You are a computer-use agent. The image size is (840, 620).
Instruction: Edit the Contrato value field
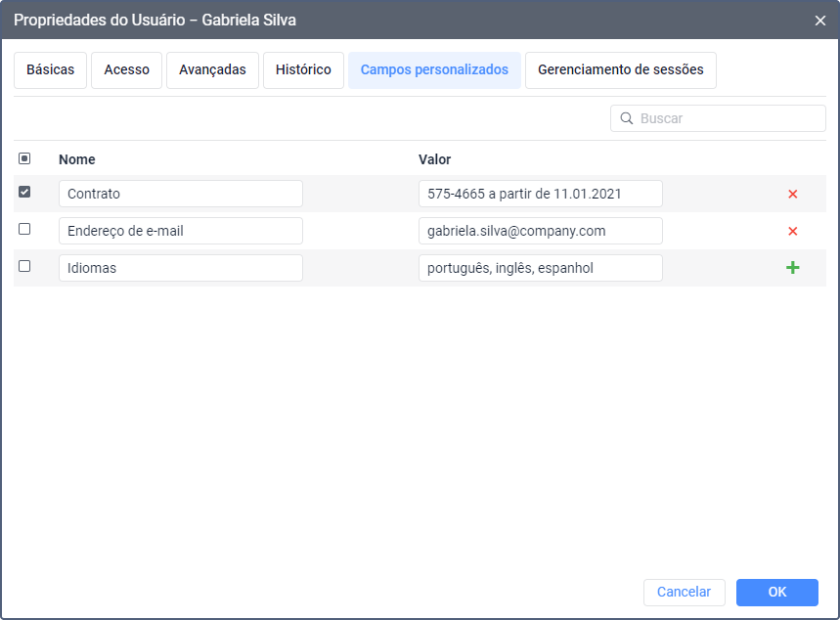click(540, 194)
